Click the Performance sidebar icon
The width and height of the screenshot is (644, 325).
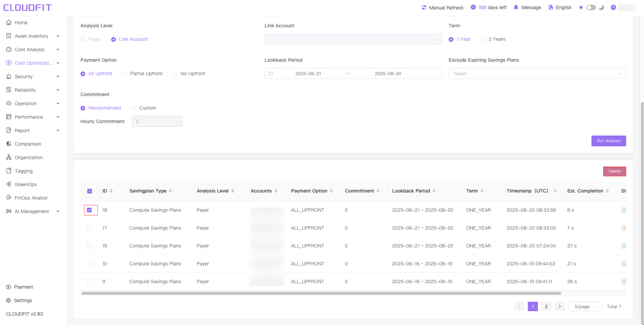[x=9, y=117]
